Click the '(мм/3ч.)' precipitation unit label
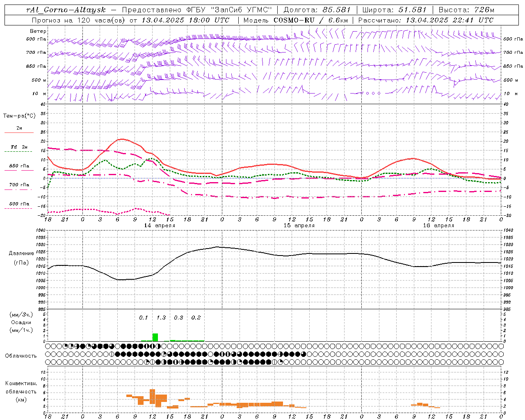 tap(21, 315)
